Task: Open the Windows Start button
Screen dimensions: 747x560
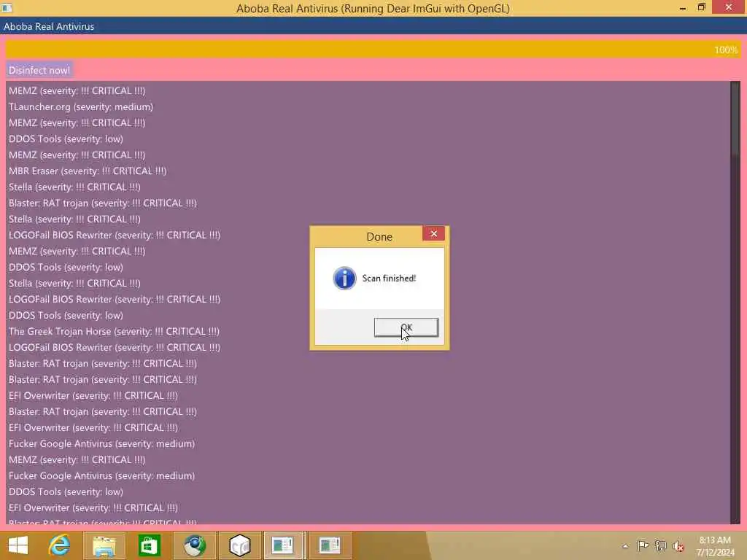Action: point(18,545)
